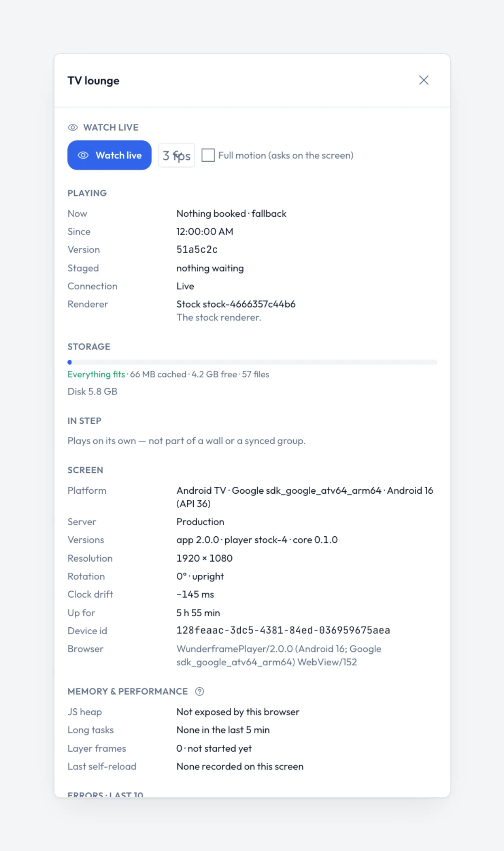Click the eye icon beside WATCH LIVE heading

73,127
